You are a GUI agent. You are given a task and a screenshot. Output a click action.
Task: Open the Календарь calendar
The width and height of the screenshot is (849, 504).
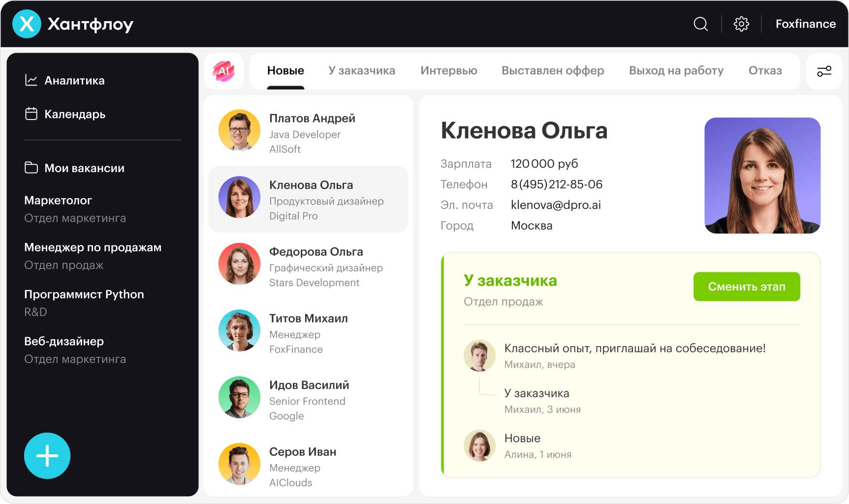[x=75, y=114]
